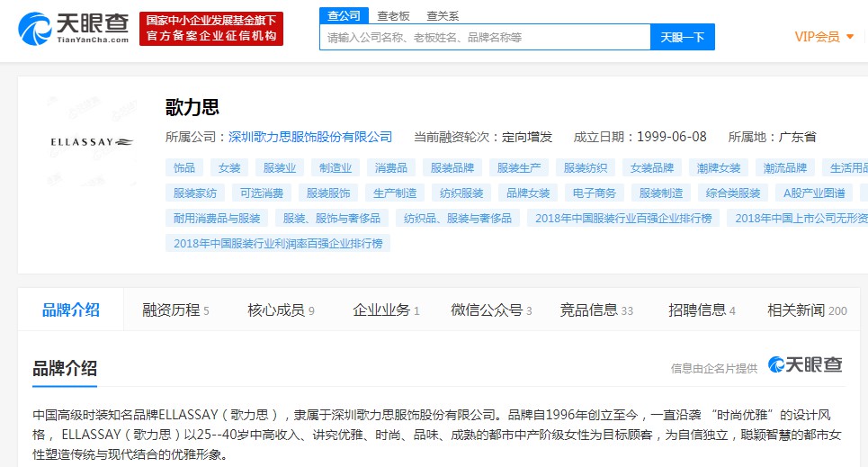Click the 纺织服装 tag

click(461, 193)
